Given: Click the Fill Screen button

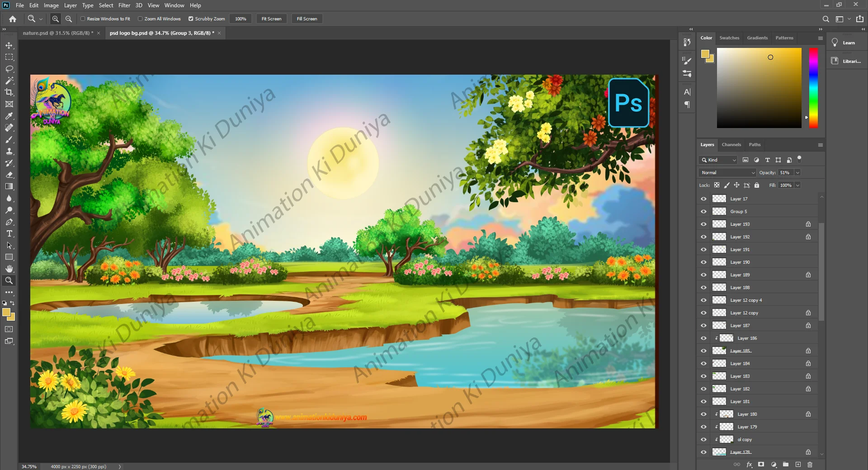Looking at the screenshot, I should (307, 19).
